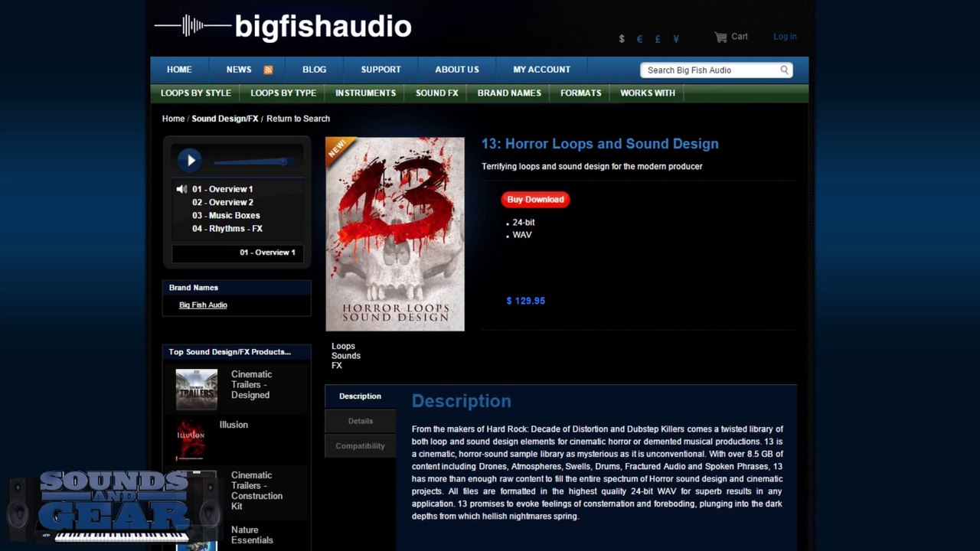
Task: Click the bigfishaudio logo
Action: pos(283,27)
